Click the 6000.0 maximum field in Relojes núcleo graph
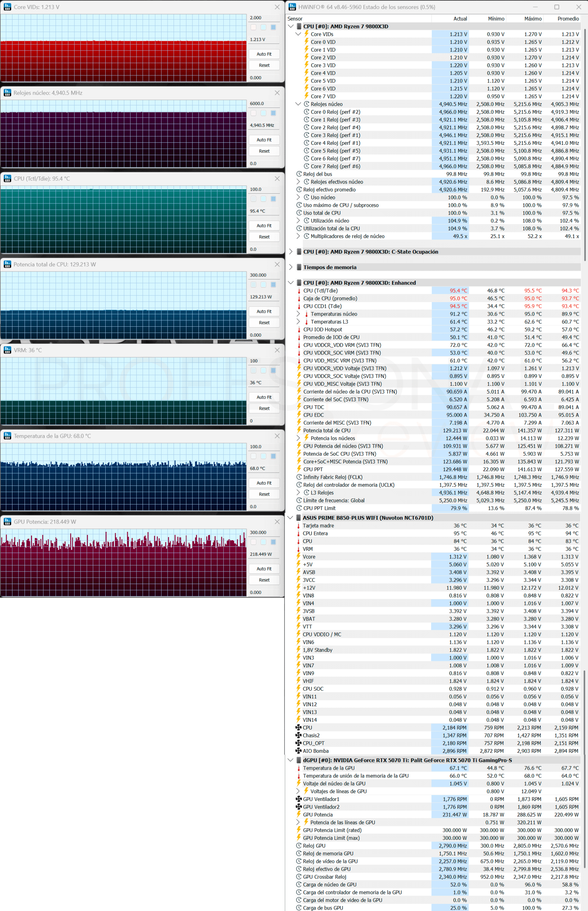 pyautogui.click(x=264, y=103)
